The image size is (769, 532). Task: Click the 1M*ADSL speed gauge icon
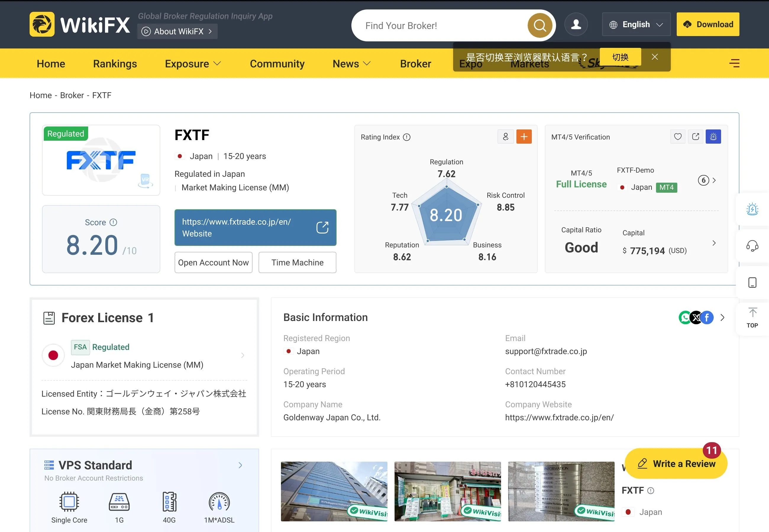[x=219, y=502]
